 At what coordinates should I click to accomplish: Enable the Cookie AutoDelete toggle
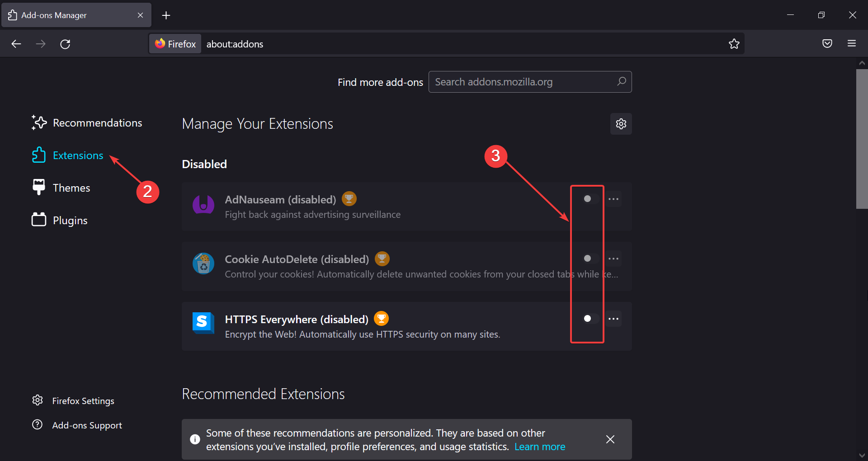tap(590, 259)
